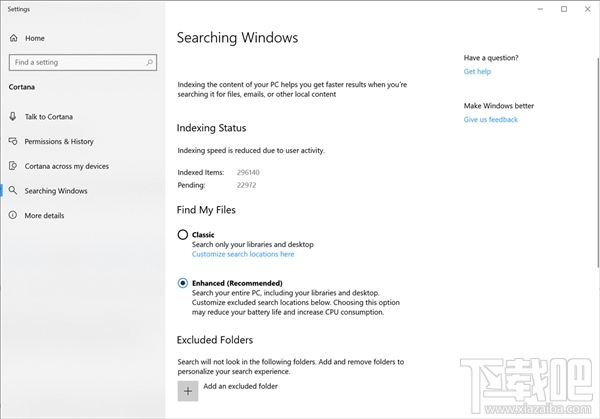
Task: Click the magnifier icon in Find a setting
Action: [149, 62]
